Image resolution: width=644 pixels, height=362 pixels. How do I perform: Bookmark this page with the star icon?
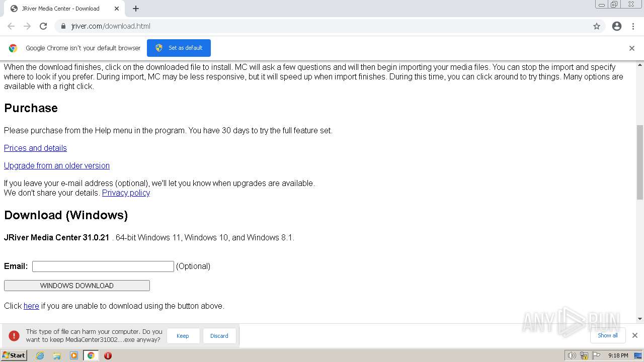597,26
